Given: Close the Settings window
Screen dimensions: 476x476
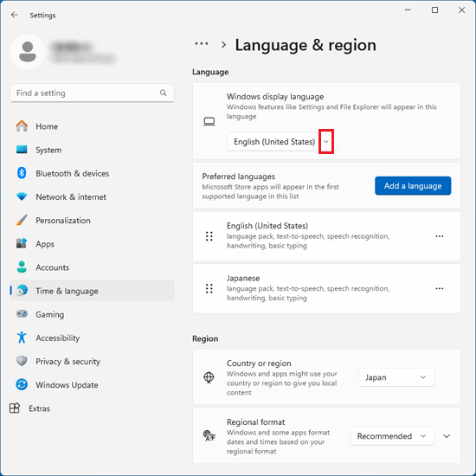Looking at the screenshot, I should [x=461, y=10].
